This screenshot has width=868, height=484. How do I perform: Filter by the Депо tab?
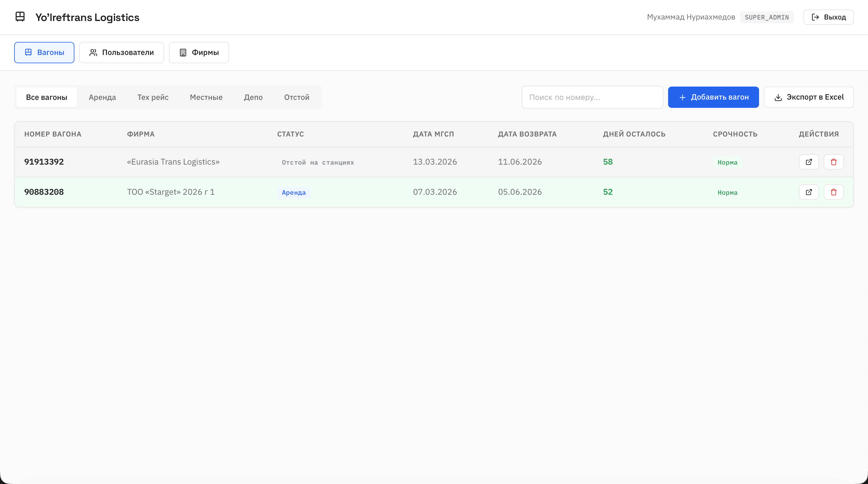[253, 97]
